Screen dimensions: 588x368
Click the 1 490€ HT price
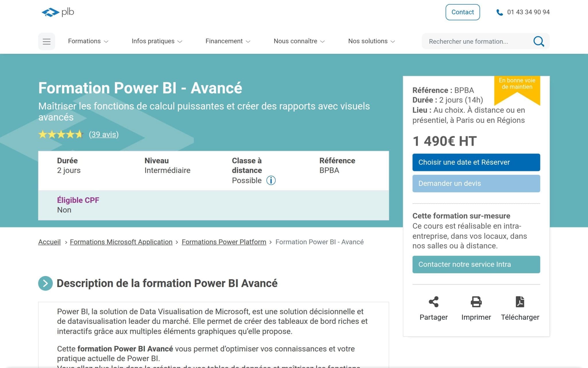coord(444,141)
